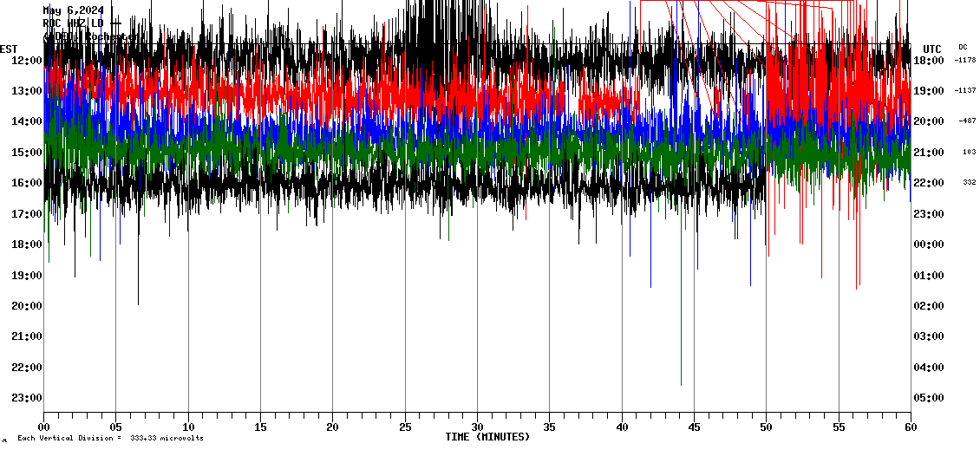Click the 15 minute axis label
The height and width of the screenshot is (450, 980).
[261, 427]
